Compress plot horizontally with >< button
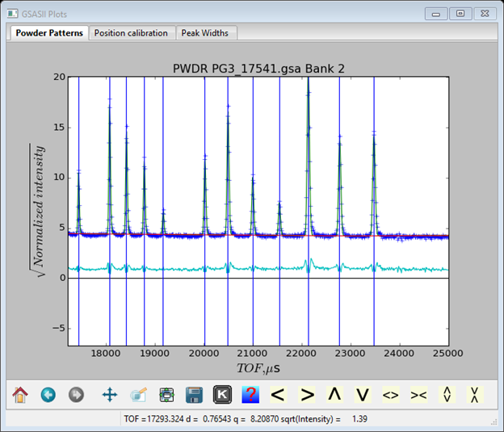 coord(418,395)
